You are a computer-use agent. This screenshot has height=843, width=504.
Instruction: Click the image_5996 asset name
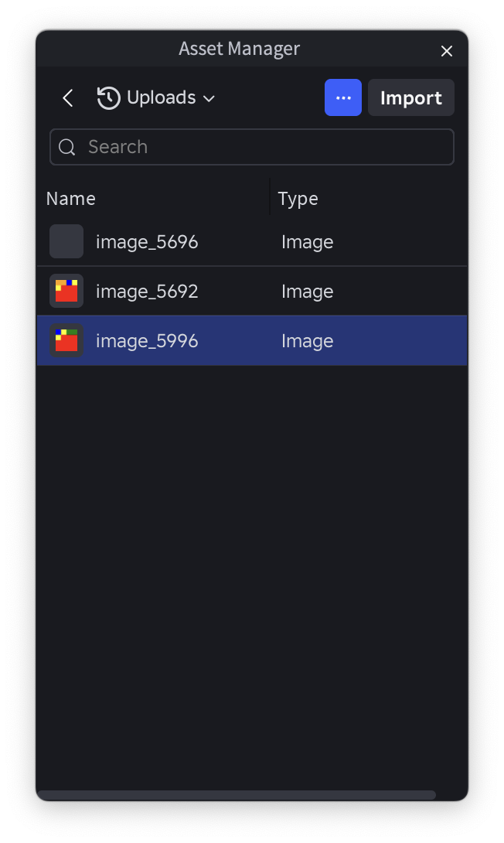coord(147,341)
